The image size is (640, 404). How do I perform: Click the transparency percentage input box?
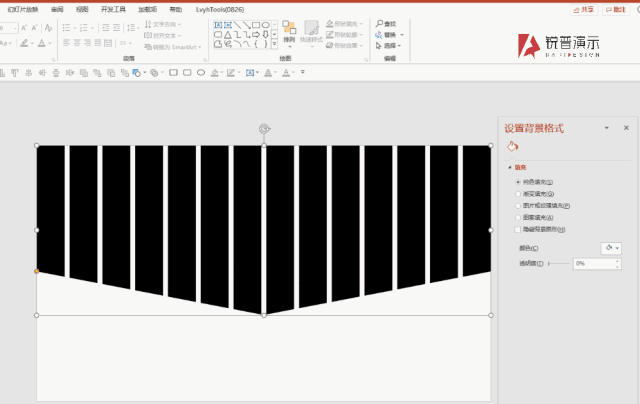594,264
